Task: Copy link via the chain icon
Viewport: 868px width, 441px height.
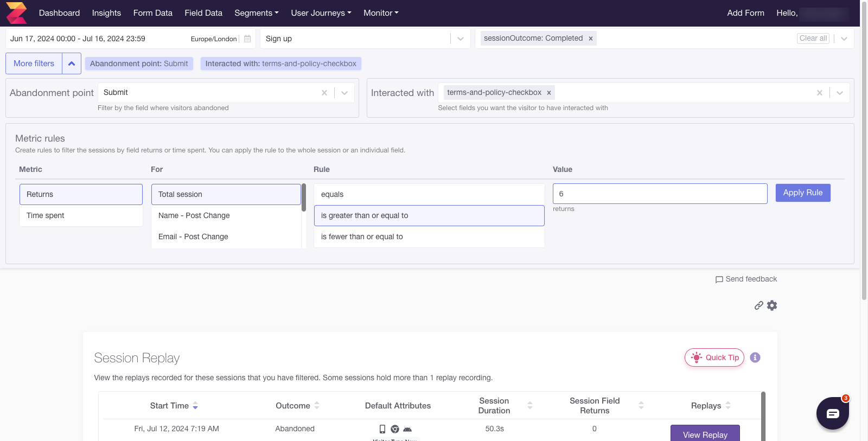Action: [759, 305]
